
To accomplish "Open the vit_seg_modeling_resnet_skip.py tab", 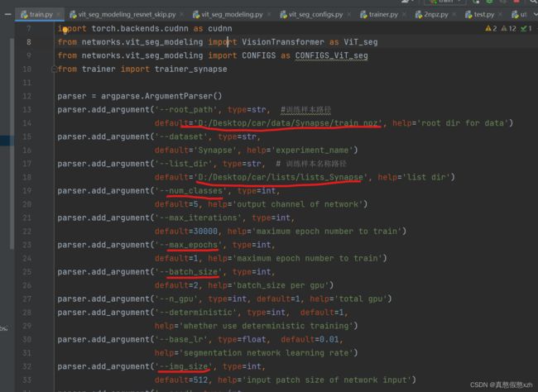I will coord(122,14).
